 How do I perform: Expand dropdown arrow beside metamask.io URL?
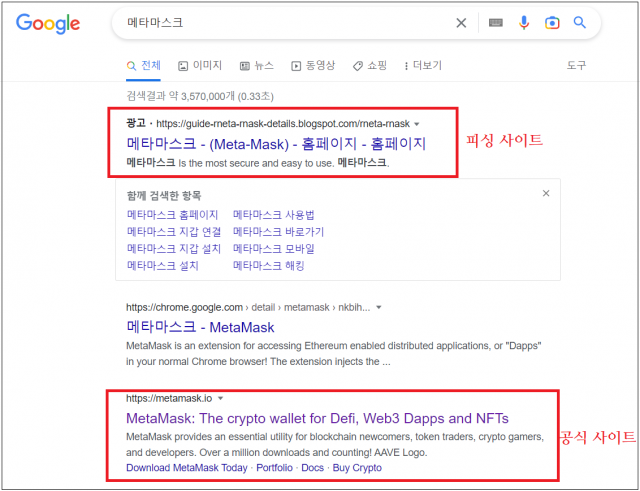[x=219, y=398]
